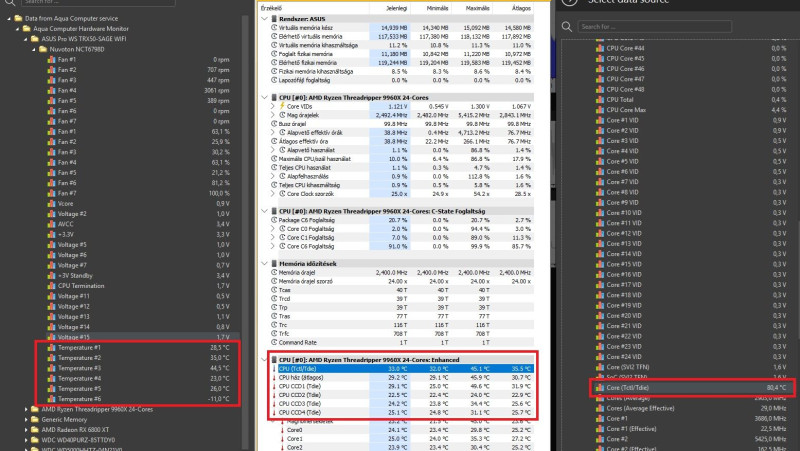
Task: Expand AMD Ryzen Threadripper 9960X 24-Cores tree node
Action: (26, 409)
